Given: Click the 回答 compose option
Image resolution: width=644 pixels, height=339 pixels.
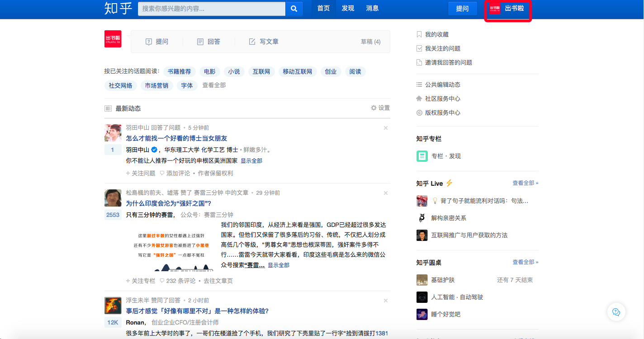Looking at the screenshot, I should click(208, 42).
